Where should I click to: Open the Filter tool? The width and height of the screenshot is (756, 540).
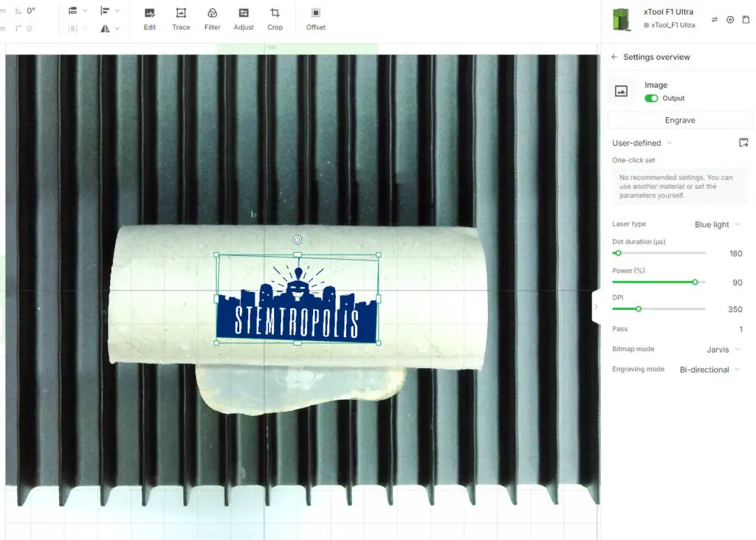click(212, 19)
